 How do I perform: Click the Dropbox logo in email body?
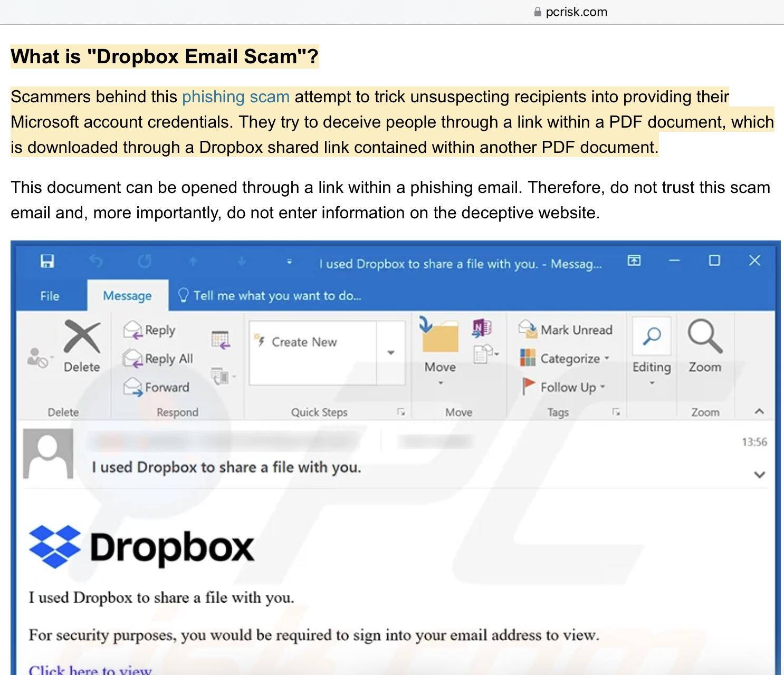point(141,547)
